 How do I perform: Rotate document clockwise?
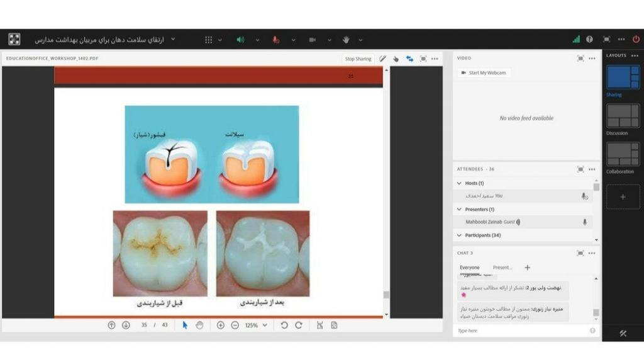299,325
